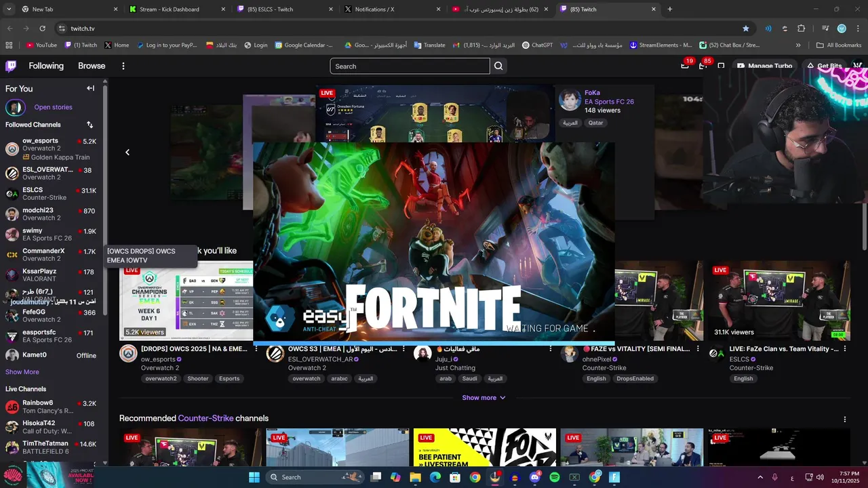Switch to Stream - Kick Dashboard tab
Viewport: 868px width, 488px height.
[176, 9]
